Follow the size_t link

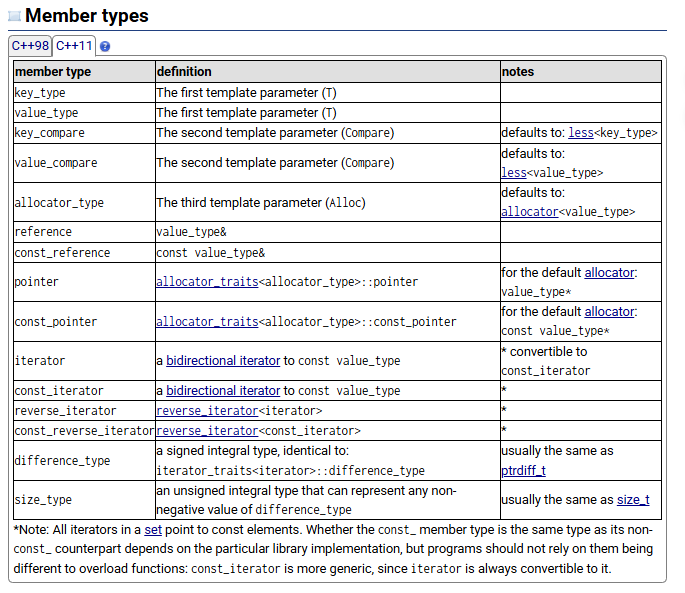tap(633, 499)
